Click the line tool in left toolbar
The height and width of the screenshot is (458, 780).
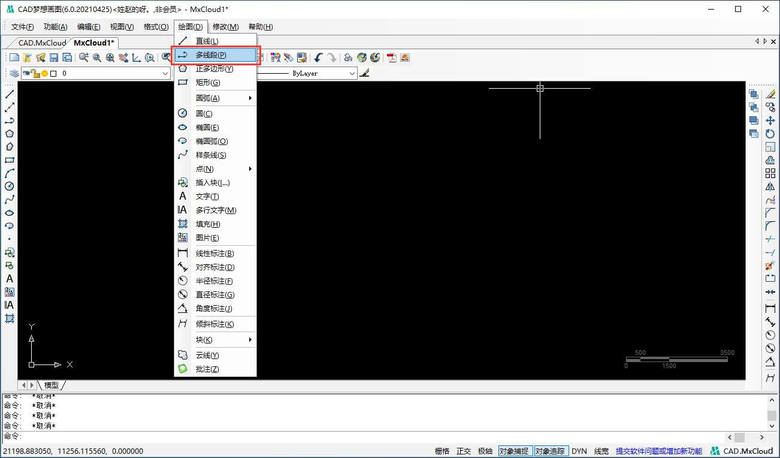click(x=10, y=93)
